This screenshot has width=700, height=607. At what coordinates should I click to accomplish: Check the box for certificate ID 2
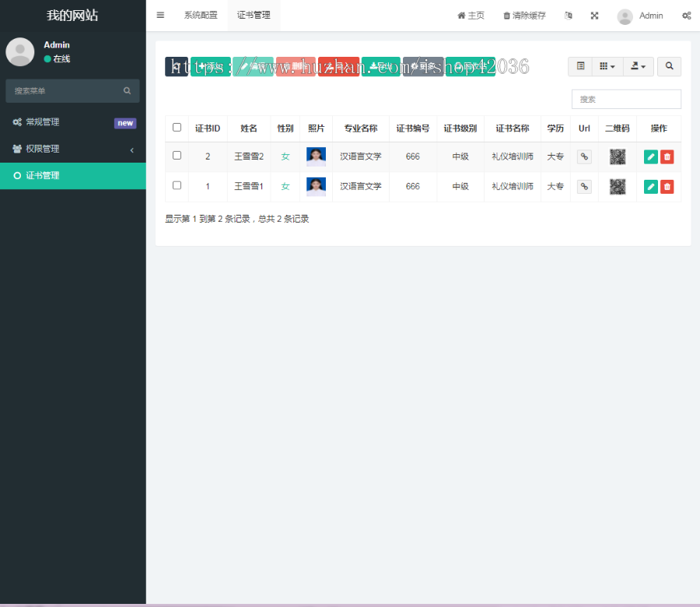click(177, 156)
